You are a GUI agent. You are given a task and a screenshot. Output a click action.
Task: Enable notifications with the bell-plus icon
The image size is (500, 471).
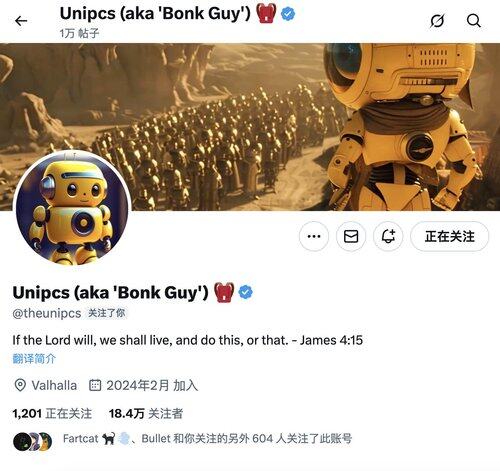[x=388, y=236]
